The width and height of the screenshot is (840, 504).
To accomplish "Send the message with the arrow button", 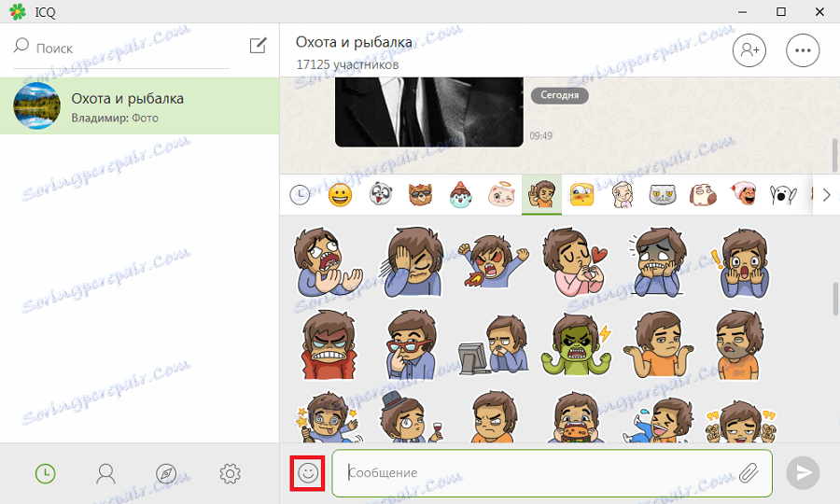I will [803, 472].
